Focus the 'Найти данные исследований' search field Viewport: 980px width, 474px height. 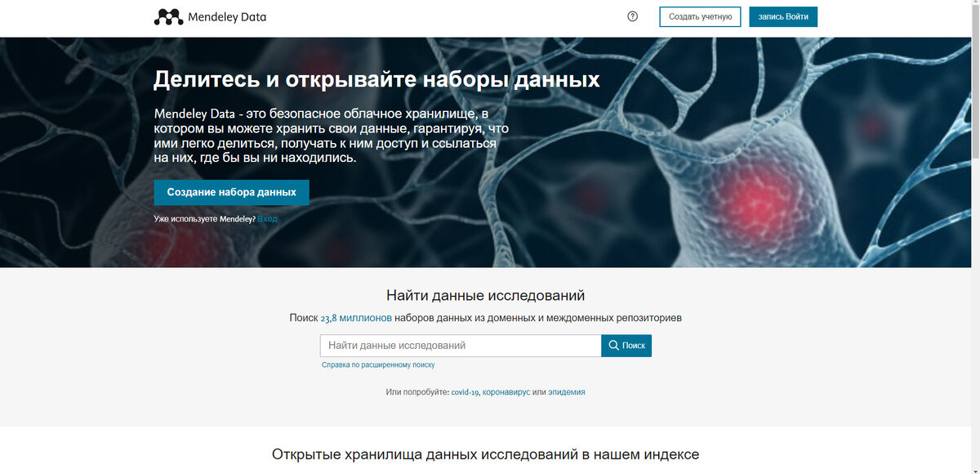pos(461,346)
